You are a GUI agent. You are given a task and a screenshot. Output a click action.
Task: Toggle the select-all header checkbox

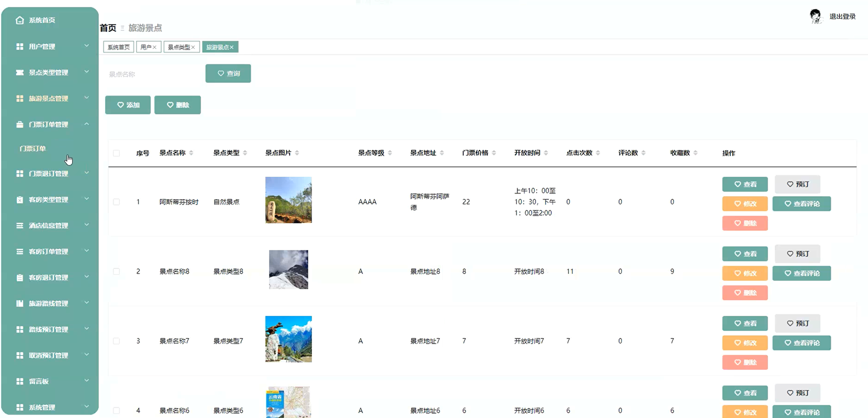(x=116, y=153)
